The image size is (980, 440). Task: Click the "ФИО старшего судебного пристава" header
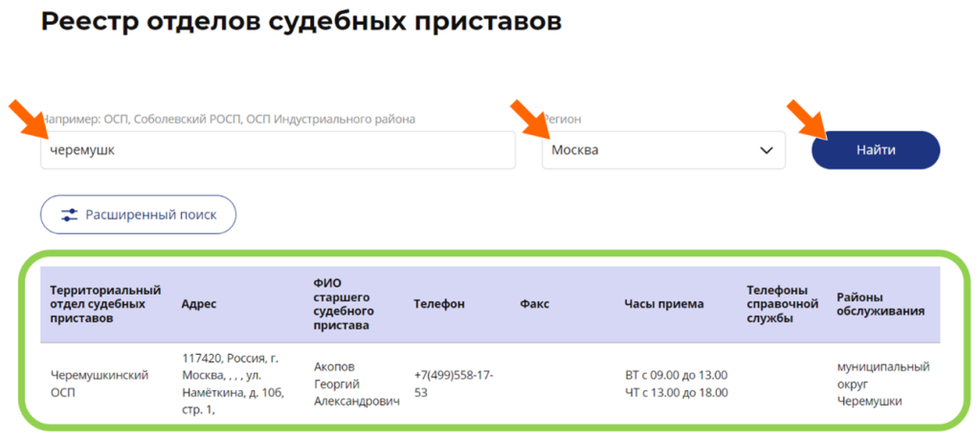pyautogui.click(x=344, y=304)
